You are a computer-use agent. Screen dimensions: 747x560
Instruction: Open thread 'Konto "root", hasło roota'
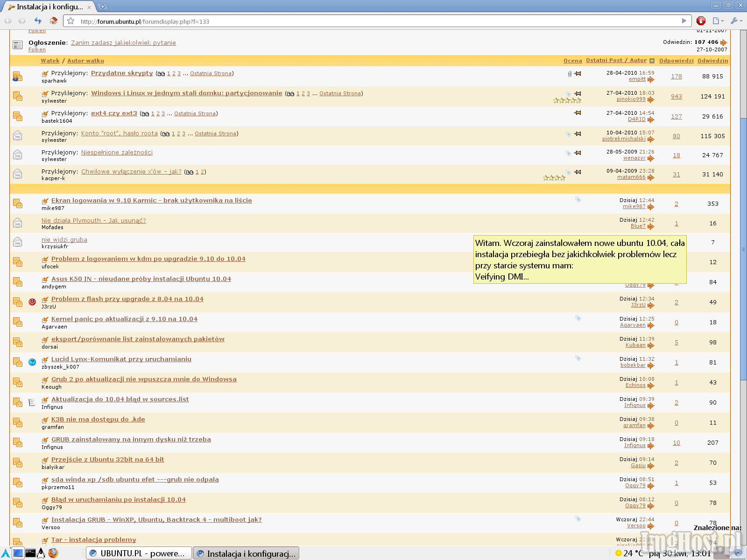[120, 133]
